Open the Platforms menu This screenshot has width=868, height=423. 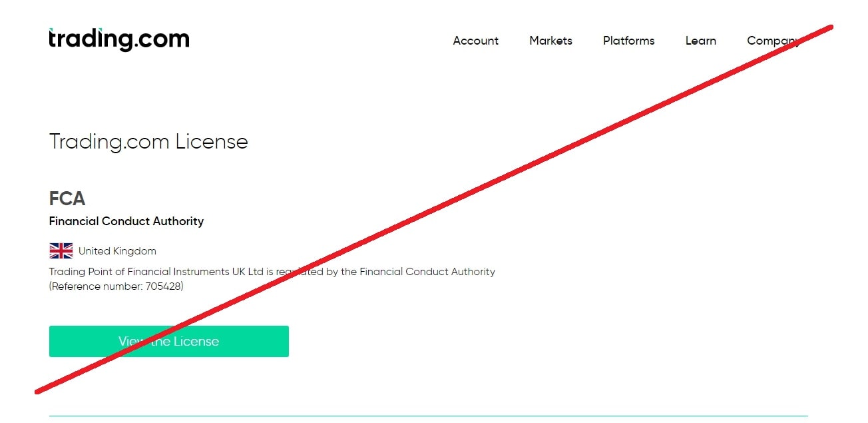click(x=628, y=41)
